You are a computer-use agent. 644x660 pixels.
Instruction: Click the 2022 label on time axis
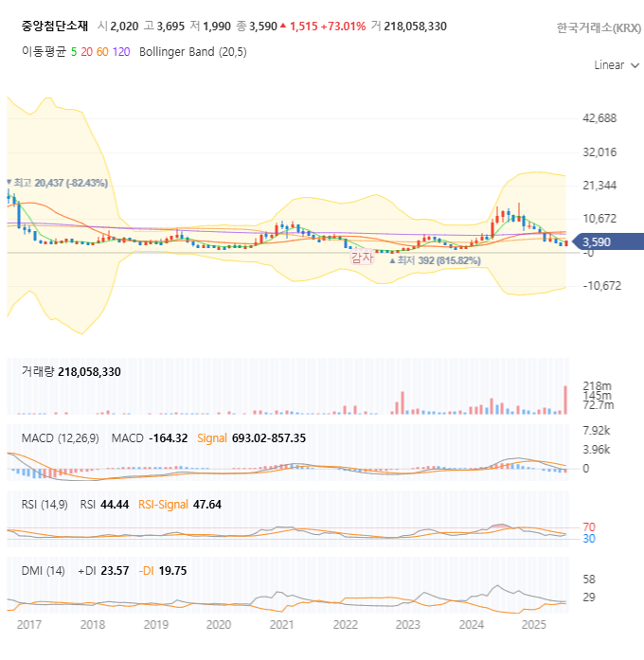(x=345, y=625)
